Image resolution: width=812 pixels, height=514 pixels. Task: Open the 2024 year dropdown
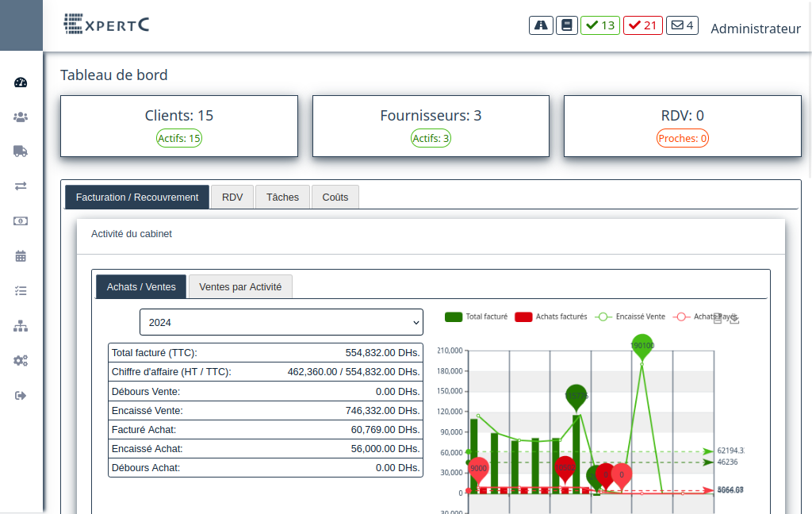pyautogui.click(x=282, y=323)
